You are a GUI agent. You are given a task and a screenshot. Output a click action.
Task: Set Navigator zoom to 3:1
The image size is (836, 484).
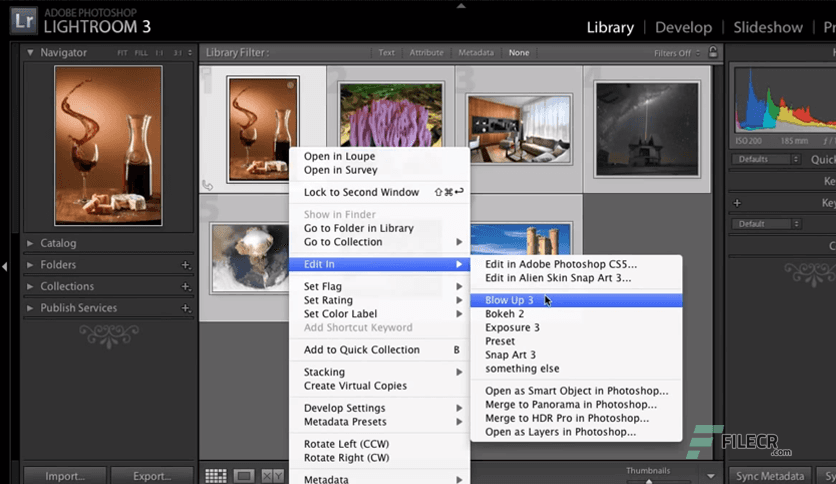click(x=177, y=53)
